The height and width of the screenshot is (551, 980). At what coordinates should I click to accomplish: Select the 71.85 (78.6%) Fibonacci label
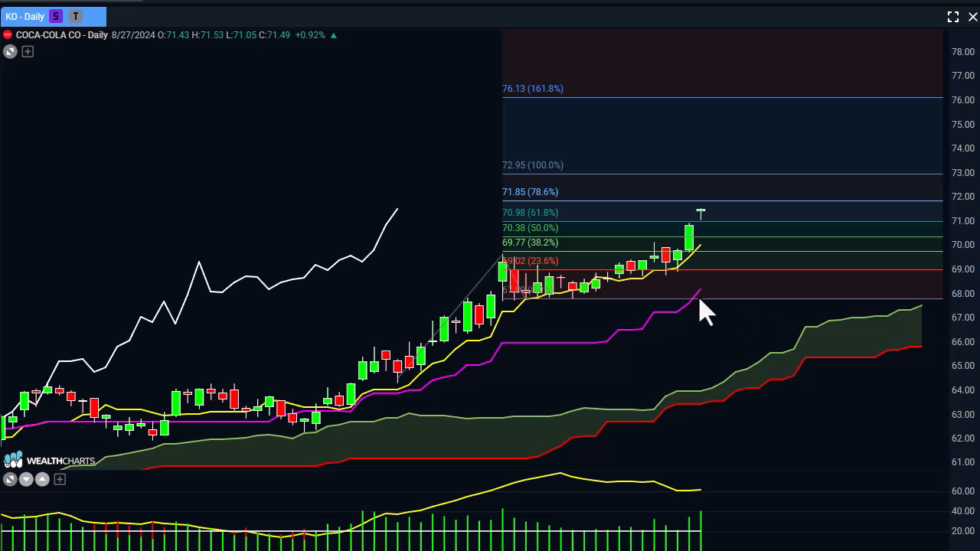pos(531,192)
